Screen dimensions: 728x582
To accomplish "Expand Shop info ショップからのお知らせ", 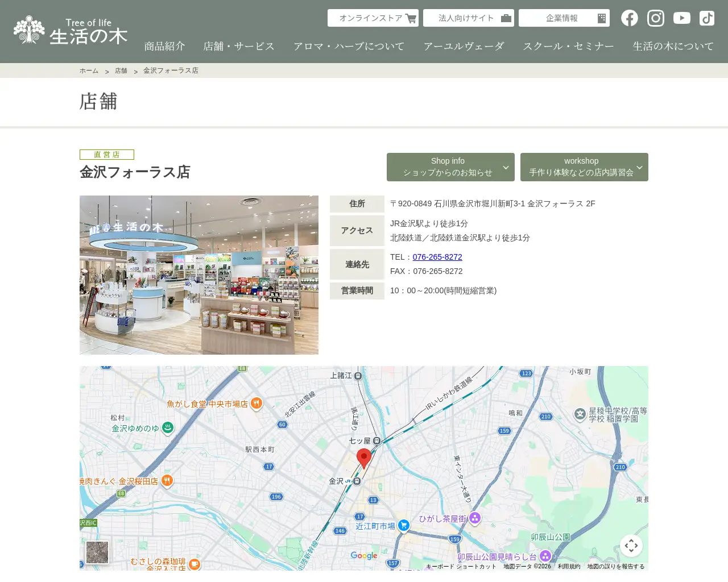I will tap(450, 167).
